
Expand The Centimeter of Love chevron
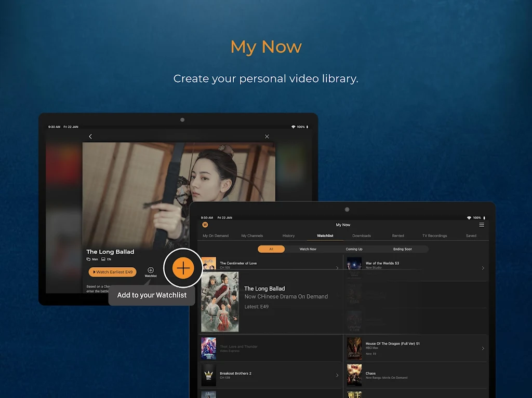pos(337,268)
